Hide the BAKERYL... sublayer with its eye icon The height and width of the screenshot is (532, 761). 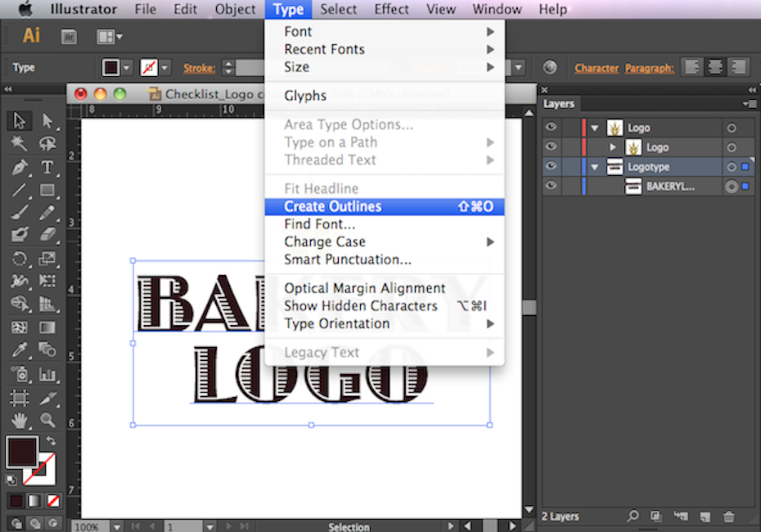point(552,187)
